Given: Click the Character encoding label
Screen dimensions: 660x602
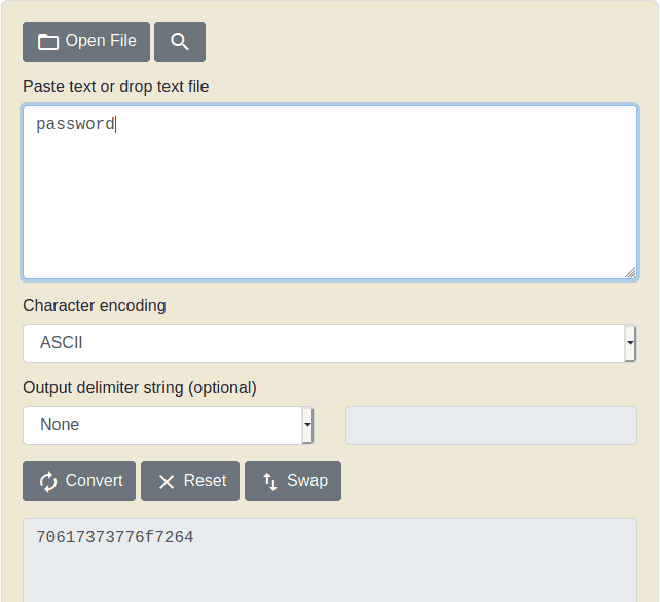Looking at the screenshot, I should [x=95, y=306].
